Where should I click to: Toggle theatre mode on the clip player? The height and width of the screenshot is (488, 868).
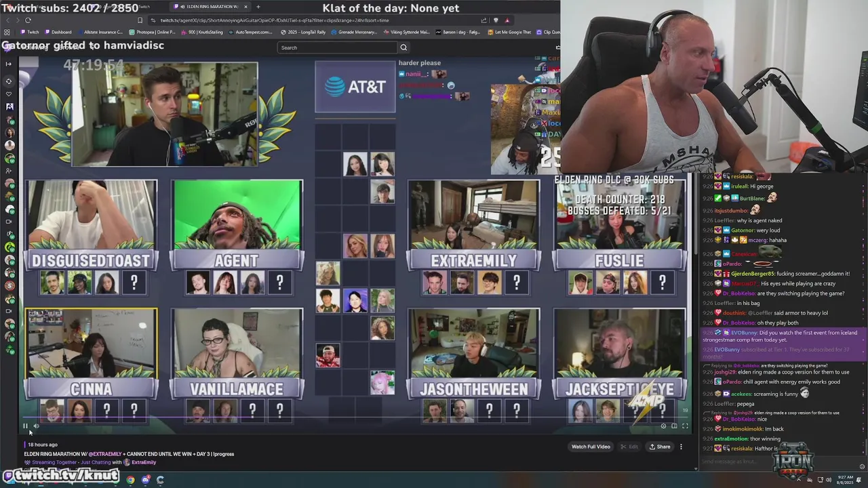(x=674, y=426)
